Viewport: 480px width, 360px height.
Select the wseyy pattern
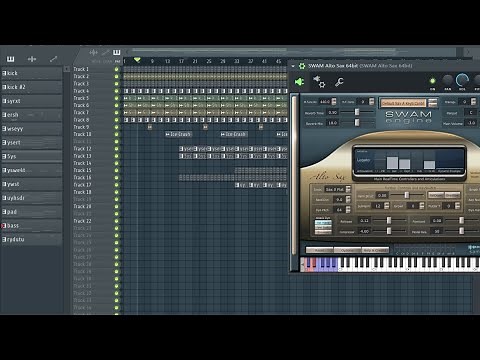pyautogui.click(x=32, y=129)
